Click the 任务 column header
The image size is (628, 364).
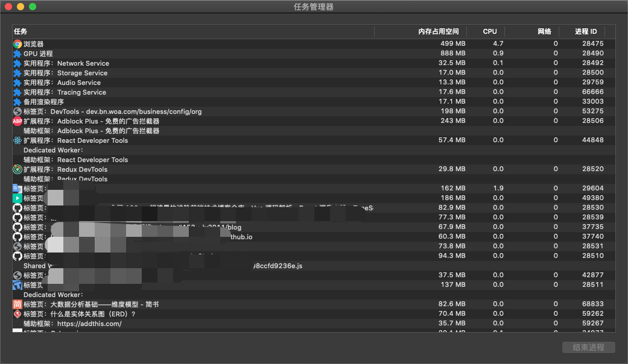(20, 31)
